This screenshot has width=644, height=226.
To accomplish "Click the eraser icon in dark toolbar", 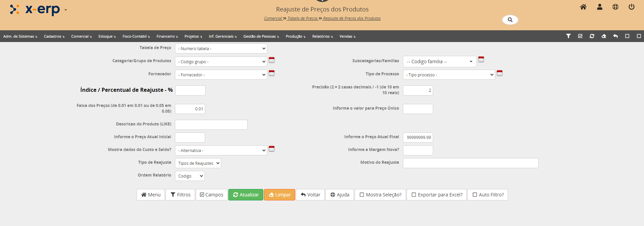I will [x=603, y=36].
